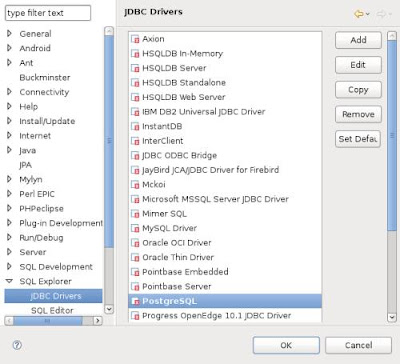Screen dimensions: 400x364
Task: Click the HSQLDB Server driver icon
Action: coord(135,68)
